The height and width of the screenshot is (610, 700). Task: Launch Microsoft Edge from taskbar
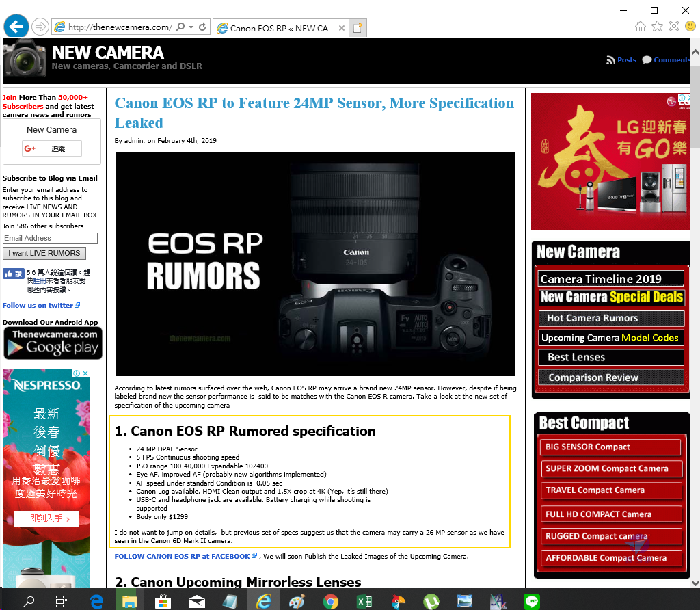[x=96, y=601]
